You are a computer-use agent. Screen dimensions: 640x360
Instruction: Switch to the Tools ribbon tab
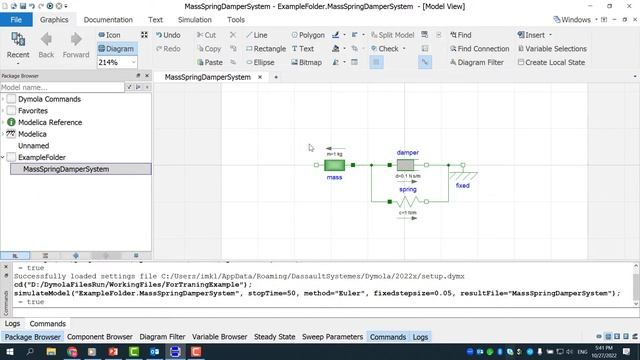click(236, 20)
